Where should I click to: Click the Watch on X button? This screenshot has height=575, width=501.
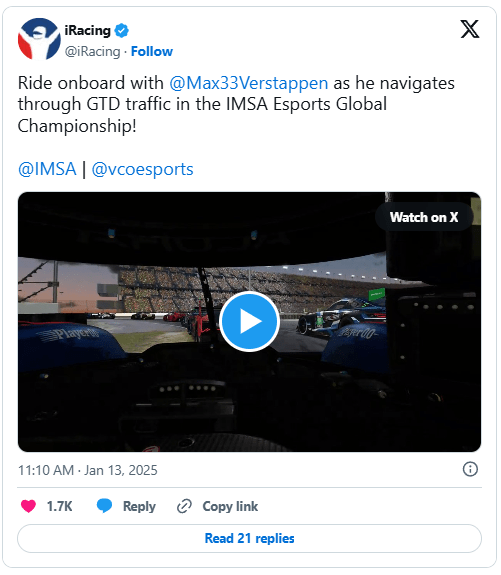(x=424, y=217)
